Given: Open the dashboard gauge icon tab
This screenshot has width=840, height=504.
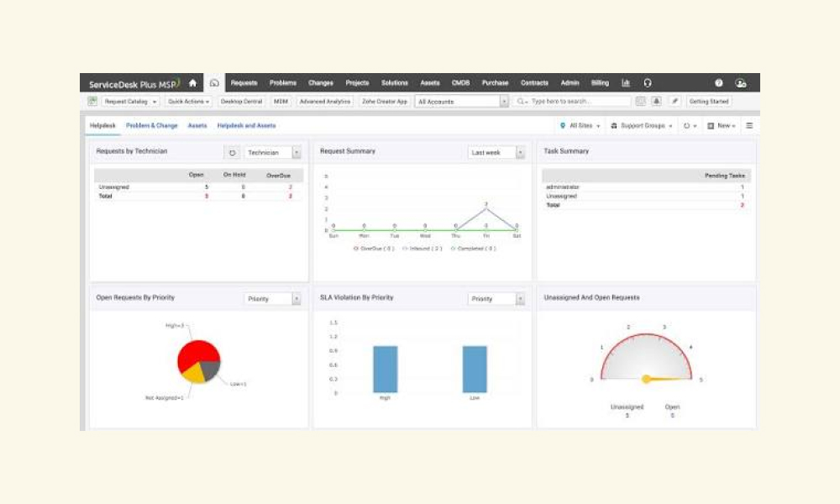Looking at the screenshot, I should [214, 83].
